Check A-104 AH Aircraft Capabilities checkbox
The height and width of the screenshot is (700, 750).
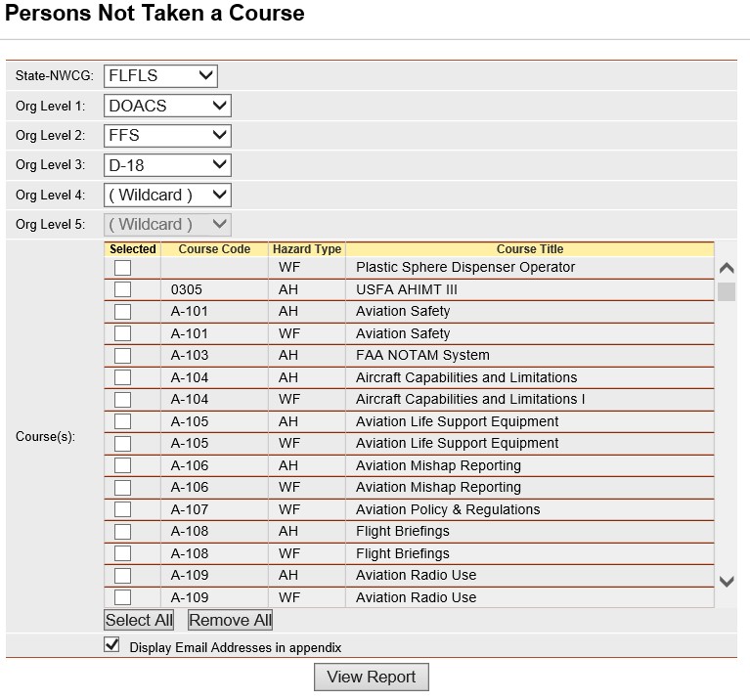tap(122, 377)
